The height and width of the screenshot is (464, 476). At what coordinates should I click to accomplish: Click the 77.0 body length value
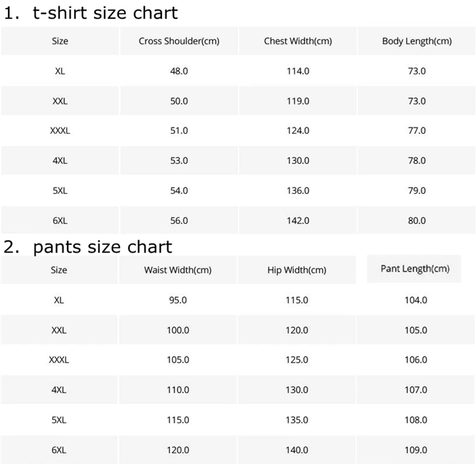(416, 131)
